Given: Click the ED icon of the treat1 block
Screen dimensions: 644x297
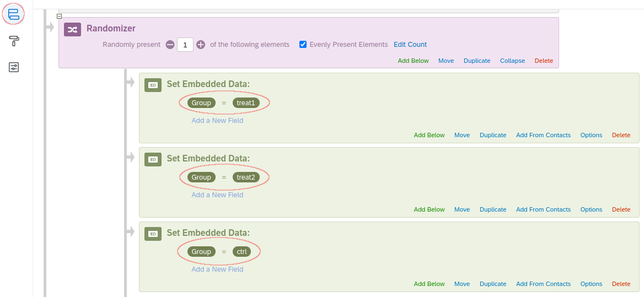Looking at the screenshot, I should [153, 85].
